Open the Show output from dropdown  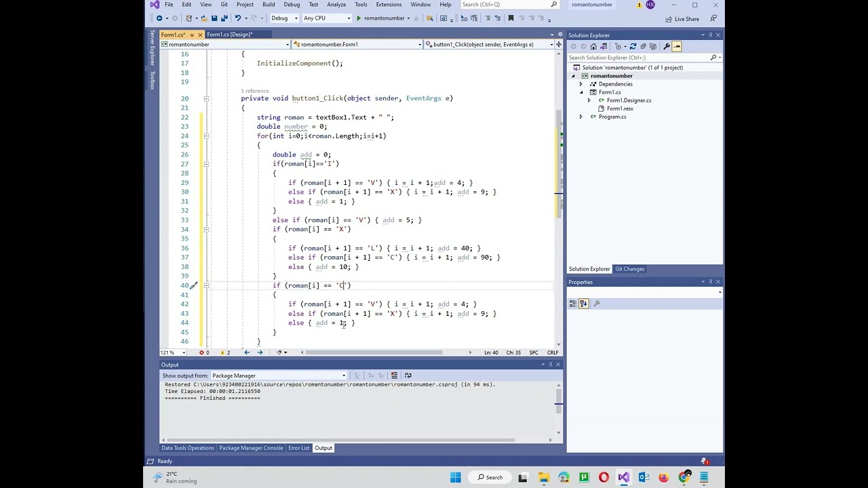tap(279, 375)
